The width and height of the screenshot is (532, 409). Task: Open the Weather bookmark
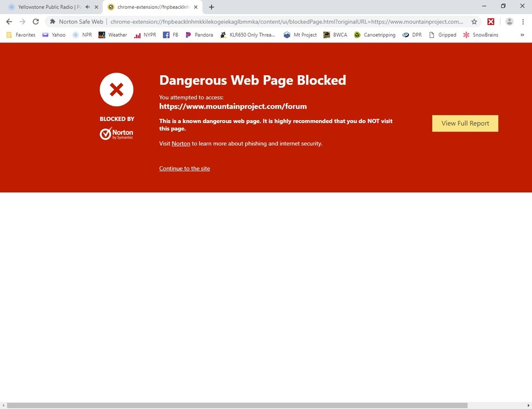click(x=113, y=34)
